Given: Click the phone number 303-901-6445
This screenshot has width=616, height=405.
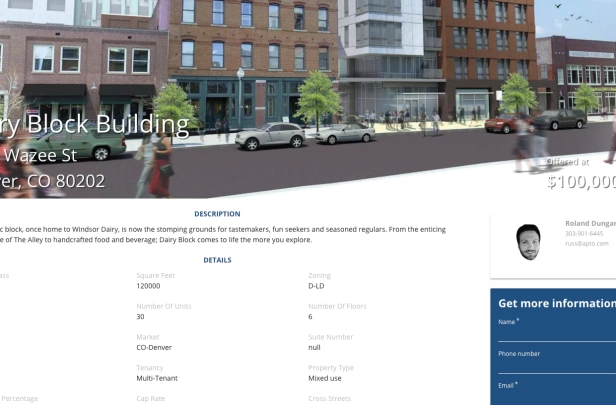Looking at the screenshot, I should pos(584,233).
